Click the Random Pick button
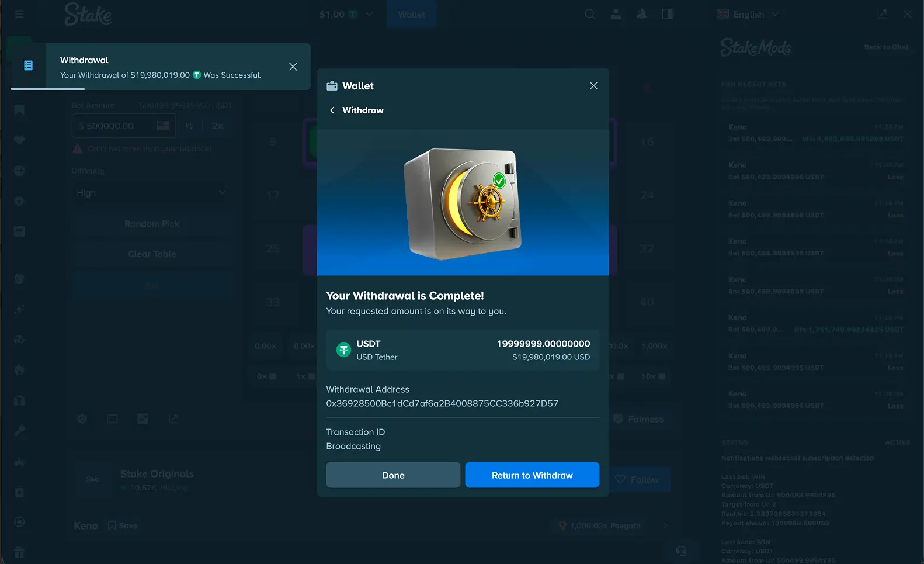This screenshot has width=924, height=564. point(152,224)
